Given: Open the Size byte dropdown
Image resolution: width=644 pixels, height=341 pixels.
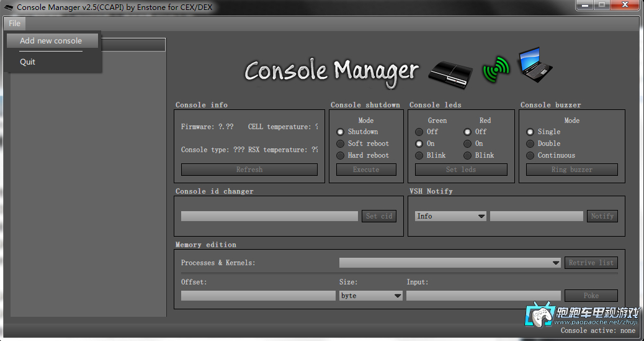Looking at the screenshot, I should click(x=370, y=295).
